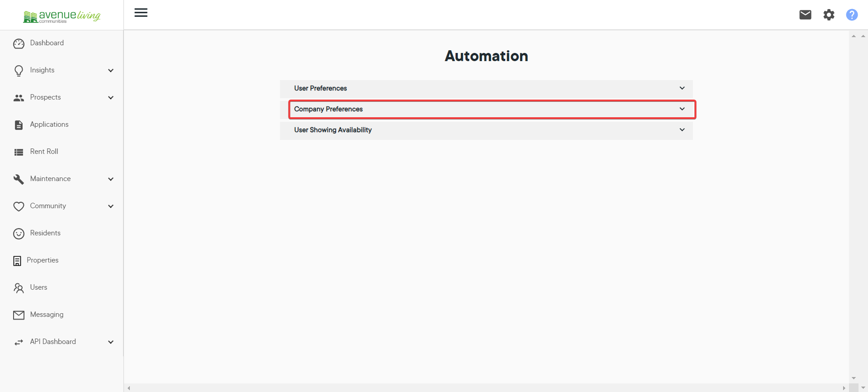The image size is (868, 392).
Task: Click the vertical scrollbar down arrow
Action: (854, 378)
